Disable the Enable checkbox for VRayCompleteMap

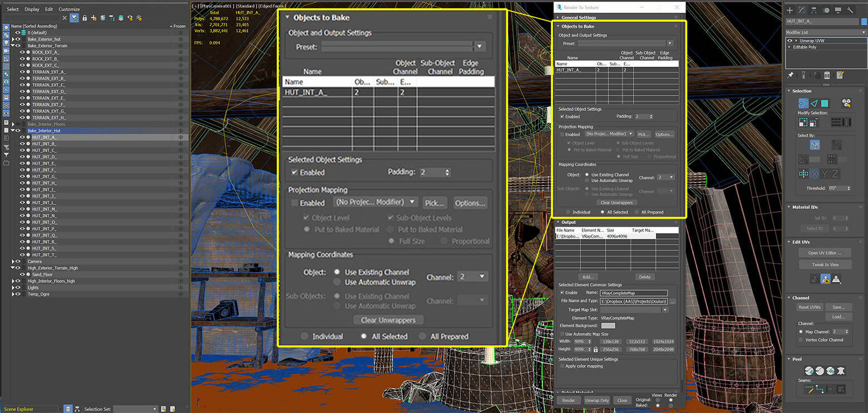click(562, 292)
